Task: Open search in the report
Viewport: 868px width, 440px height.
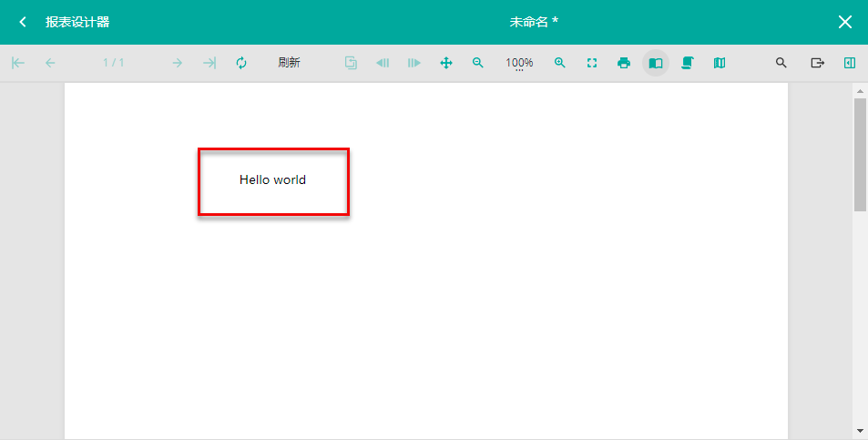Action: pos(781,63)
